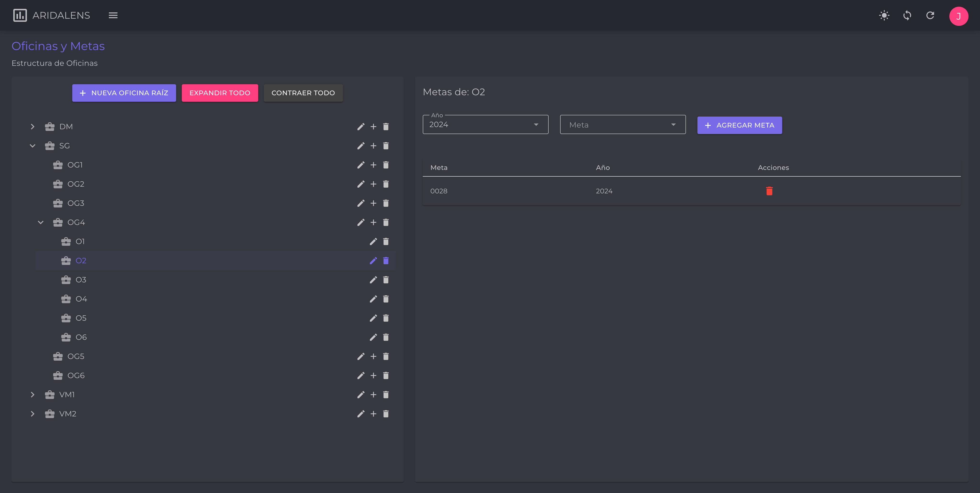The height and width of the screenshot is (493, 980).
Task: Expand the VM2 tree node
Action: pyautogui.click(x=32, y=414)
